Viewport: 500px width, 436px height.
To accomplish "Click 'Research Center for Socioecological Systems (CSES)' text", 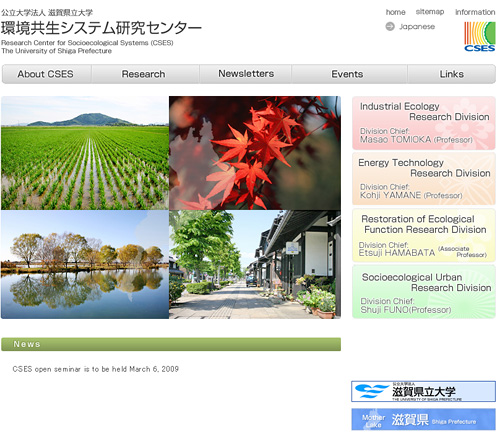I will point(87,43).
